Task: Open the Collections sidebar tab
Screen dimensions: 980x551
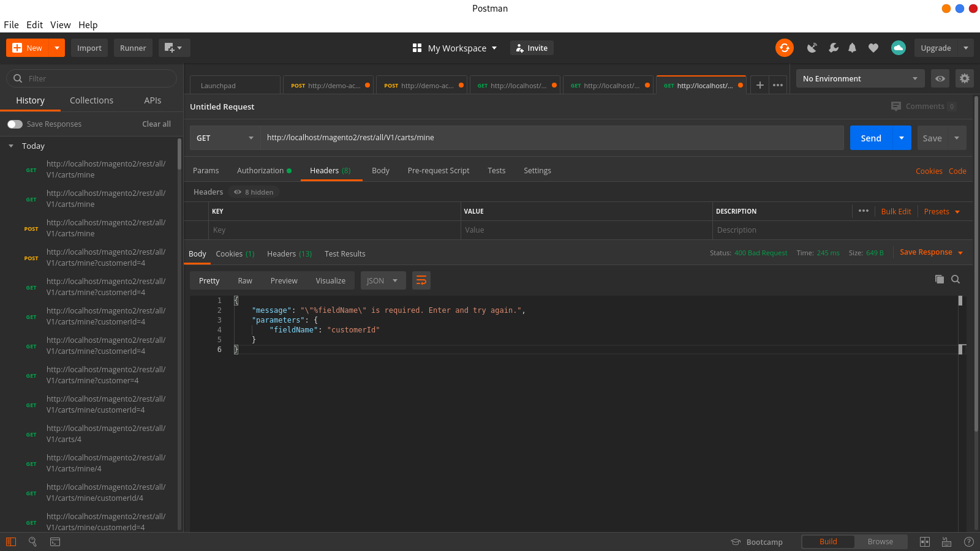Action: pos(91,100)
